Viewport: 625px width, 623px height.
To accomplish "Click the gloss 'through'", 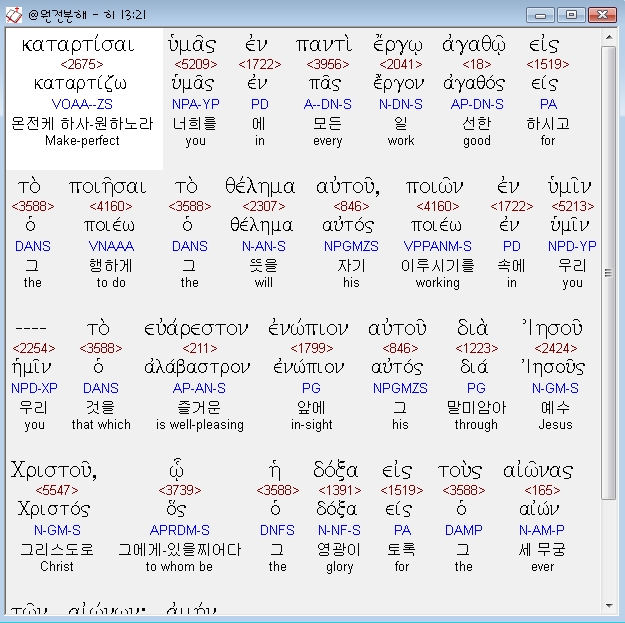I will [476, 425].
